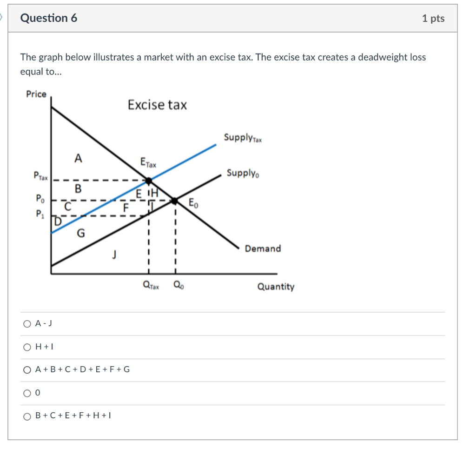476x456 pixels.
Task: Click the E Tax equilibrium point on graph
Action: [x=148, y=181]
